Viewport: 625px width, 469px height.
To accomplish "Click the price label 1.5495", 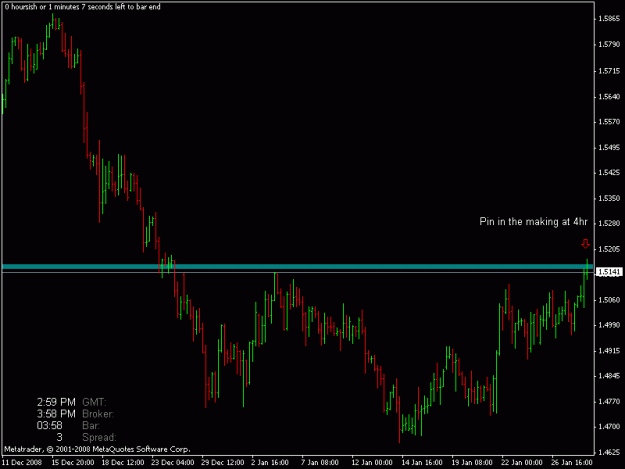I will coord(609,147).
